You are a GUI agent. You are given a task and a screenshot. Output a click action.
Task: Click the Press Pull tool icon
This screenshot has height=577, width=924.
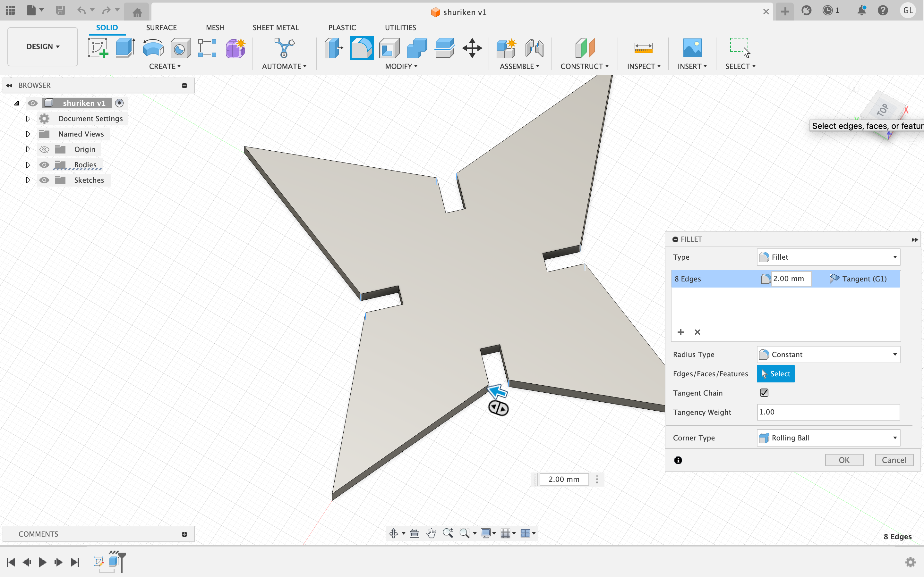[333, 48]
